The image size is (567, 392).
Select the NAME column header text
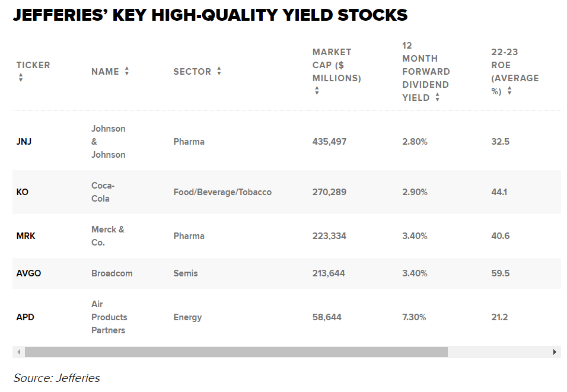(x=105, y=72)
